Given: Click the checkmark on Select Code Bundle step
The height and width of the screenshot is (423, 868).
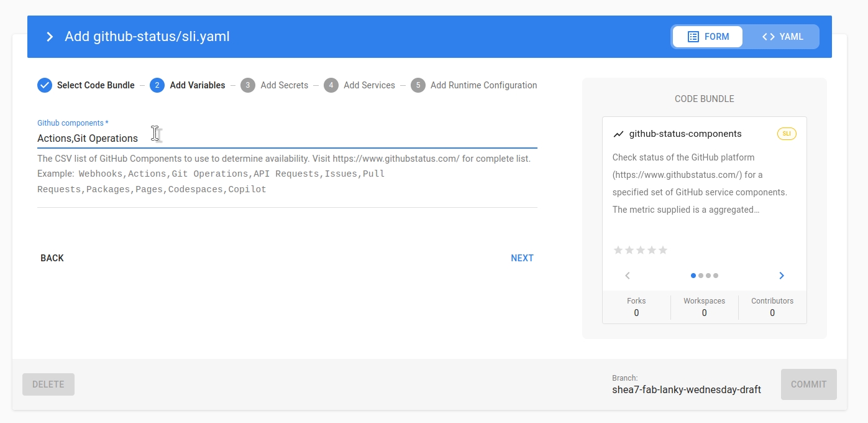Looking at the screenshot, I should pos(44,85).
